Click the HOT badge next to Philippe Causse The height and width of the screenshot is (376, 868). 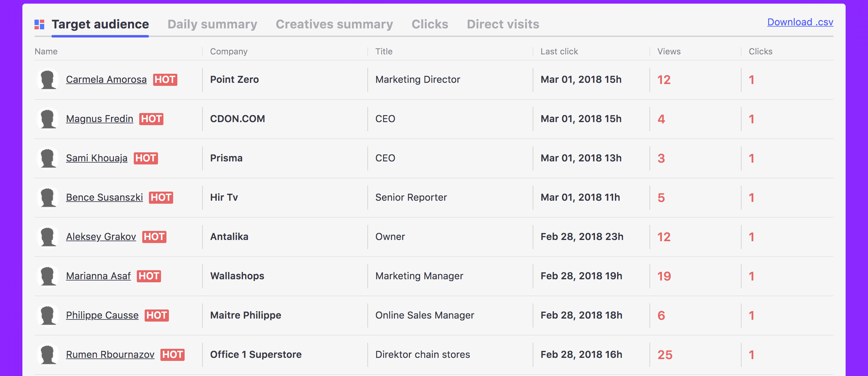pyautogui.click(x=157, y=316)
